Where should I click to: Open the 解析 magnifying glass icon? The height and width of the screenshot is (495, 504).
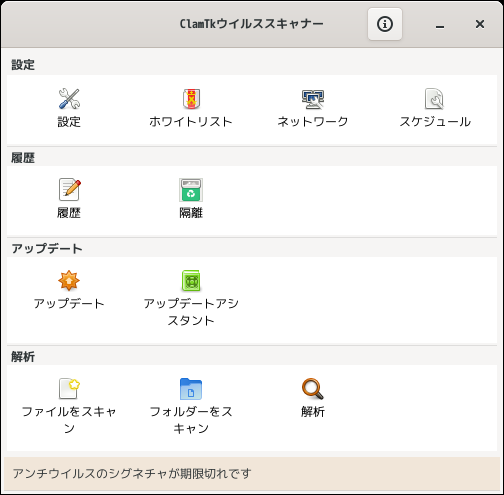[x=313, y=389]
